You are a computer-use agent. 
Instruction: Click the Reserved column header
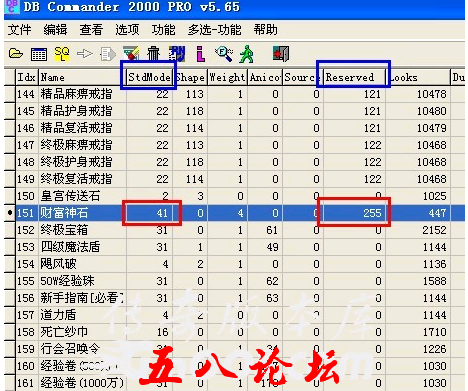354,77
